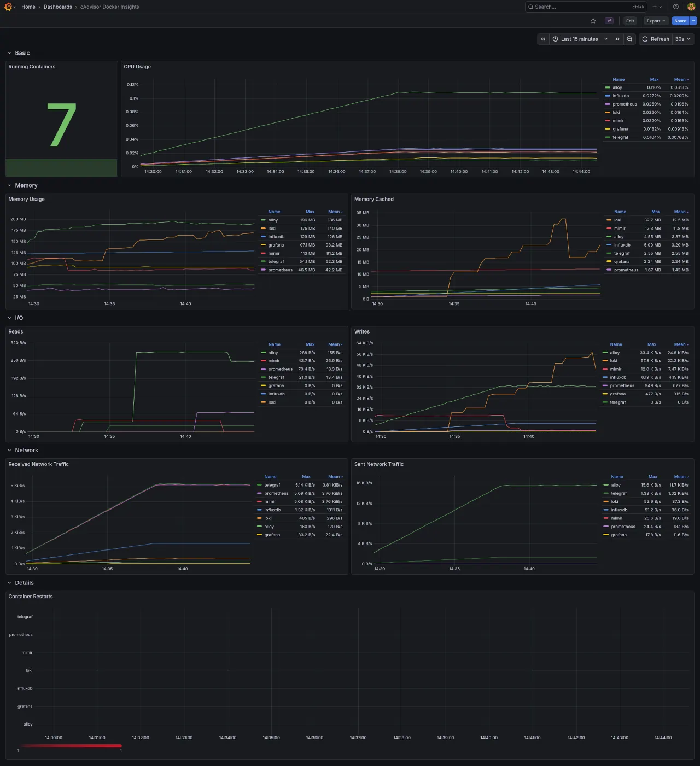Shift time range forward with double-right arrows
This screenshot has width=700, height=766.
point(617,39)
